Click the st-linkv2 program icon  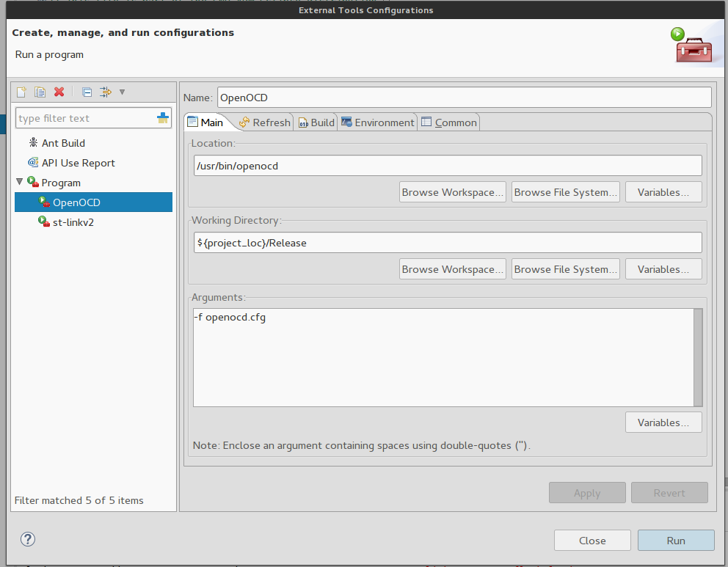pos(44,222)
